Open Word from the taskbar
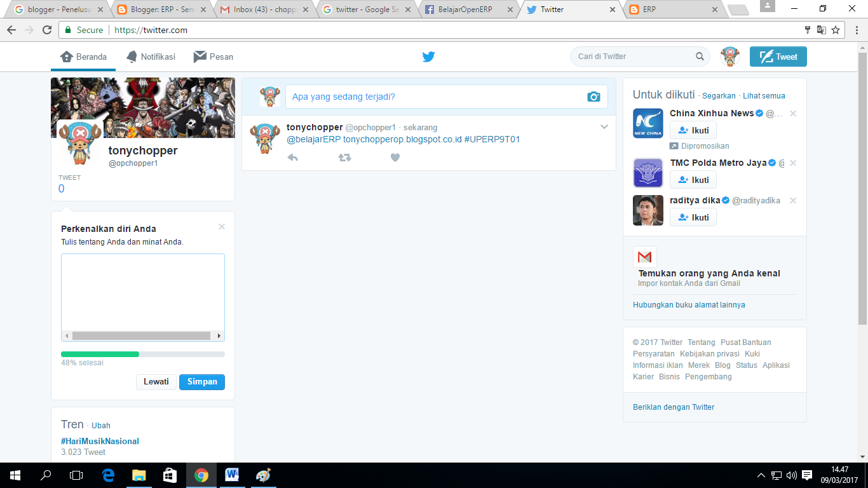The width and height of the screenshot is (868, 488). [231, 475]
